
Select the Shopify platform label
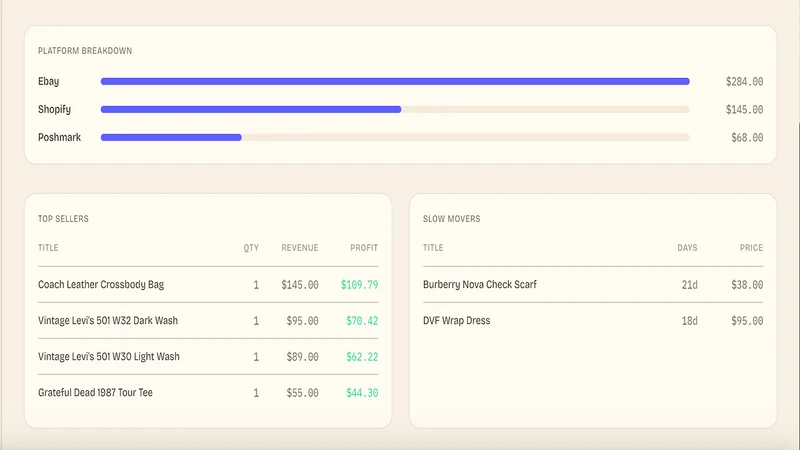click(55, 109)
